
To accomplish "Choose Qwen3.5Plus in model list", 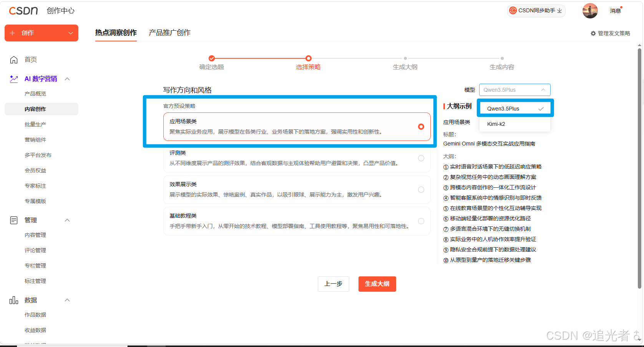I will coord(515,109).
